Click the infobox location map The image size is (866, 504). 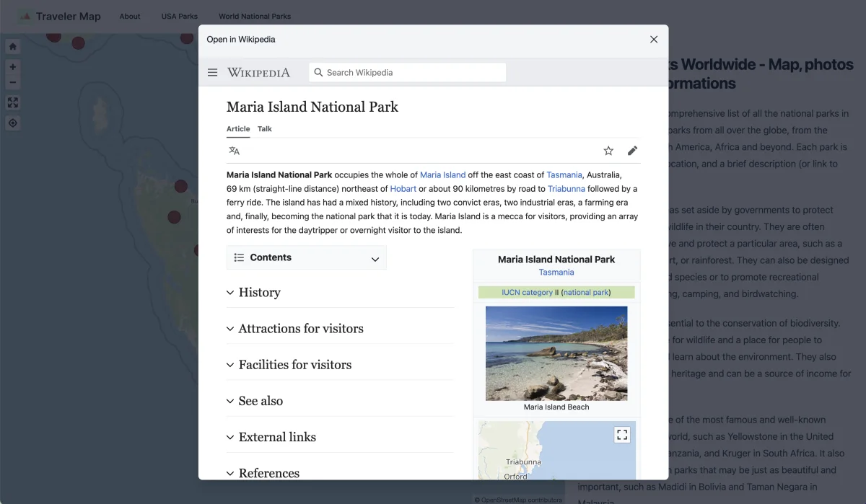pos(556,451)
